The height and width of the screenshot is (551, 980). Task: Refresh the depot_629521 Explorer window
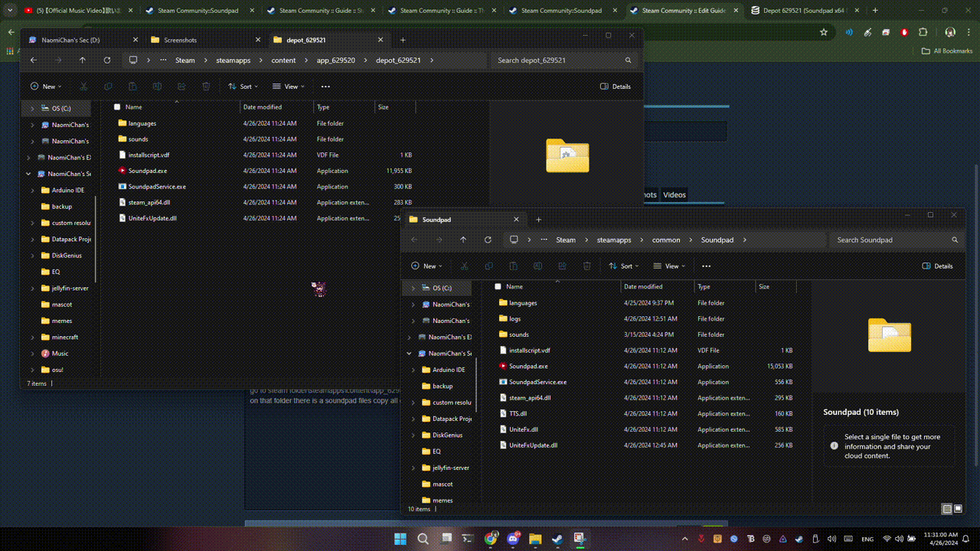click(x=107, y=60)
